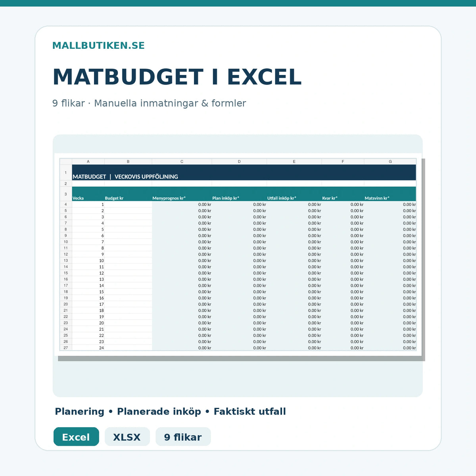Screen dimensions: 476x476
Task: Select column header F in the spreadsheet
Action: [x=343, y=161]
